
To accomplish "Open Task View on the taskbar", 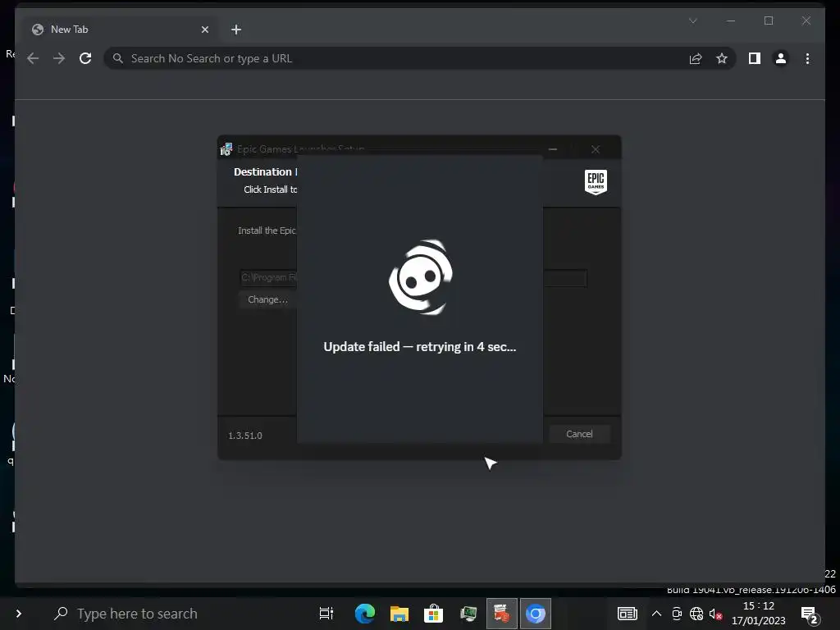I will tap(326, 614).
